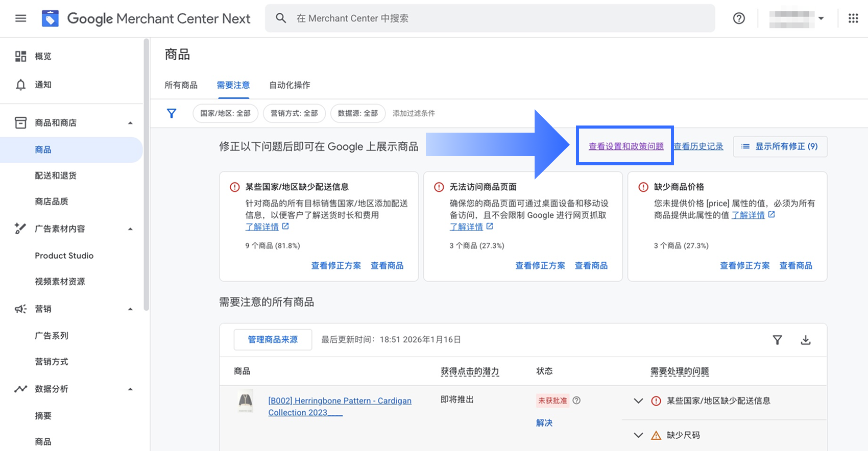Click the red error icon in the table row
This screenshot has height=451, width=868.
[x=656, y=401]
